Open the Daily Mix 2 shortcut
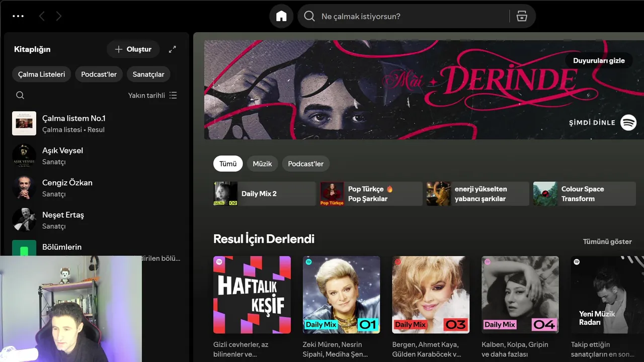The image size is (644, 362). 265,194
